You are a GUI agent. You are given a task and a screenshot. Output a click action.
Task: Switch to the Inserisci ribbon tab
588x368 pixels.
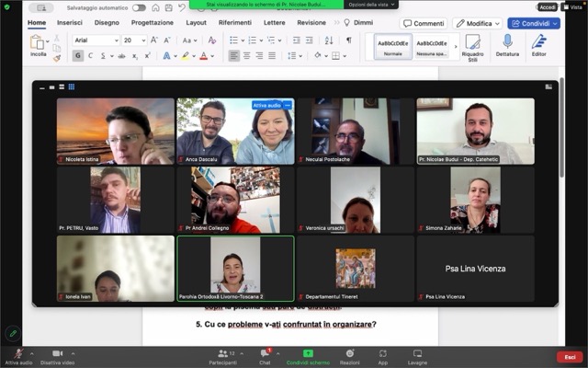(x=70, y=22)
